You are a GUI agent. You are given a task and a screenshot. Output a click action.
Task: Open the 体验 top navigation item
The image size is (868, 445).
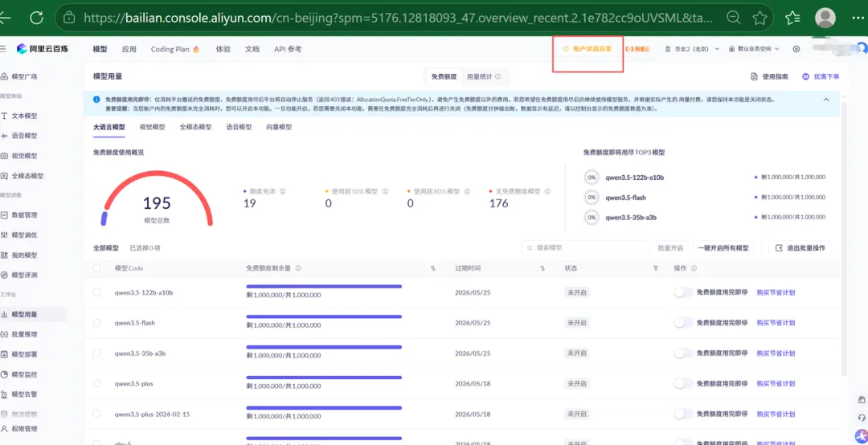[x=223, y=49]
